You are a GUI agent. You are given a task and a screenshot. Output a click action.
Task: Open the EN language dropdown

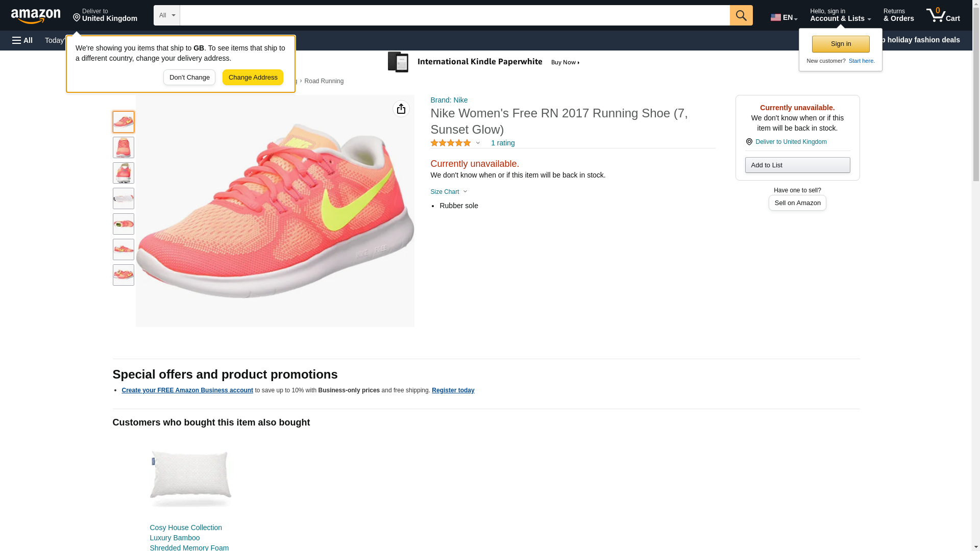tap(783, 17)
